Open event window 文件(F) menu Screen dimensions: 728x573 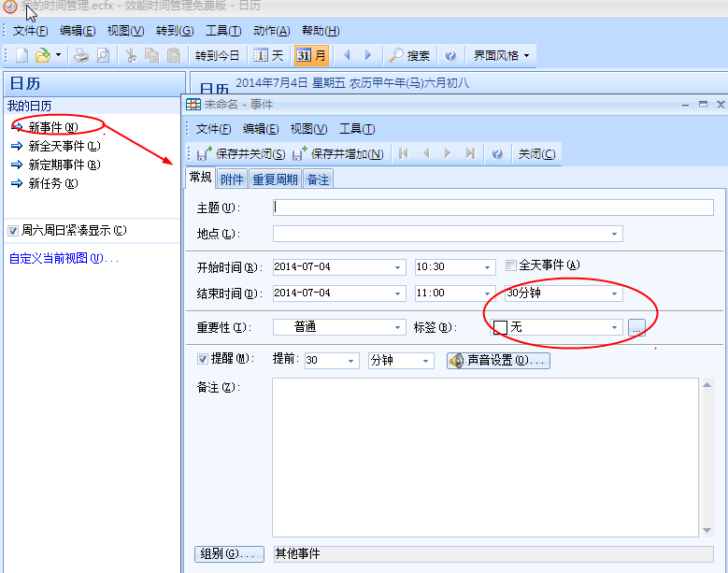[213, 129]
